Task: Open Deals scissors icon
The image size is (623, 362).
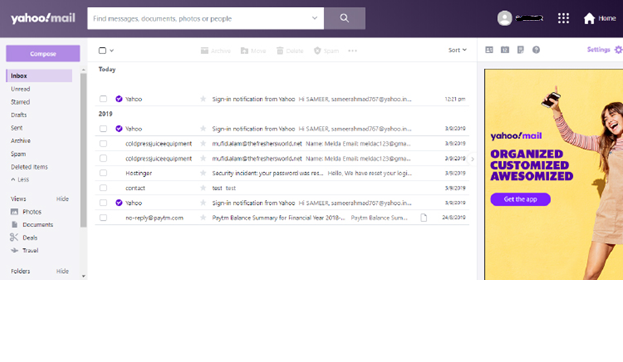Action: click(14, 237)
